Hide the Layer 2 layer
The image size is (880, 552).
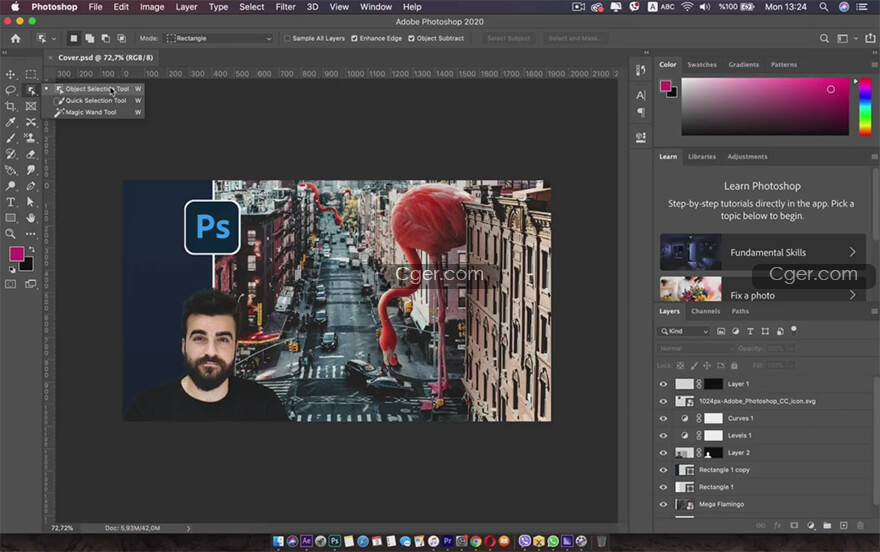point(663,453)
